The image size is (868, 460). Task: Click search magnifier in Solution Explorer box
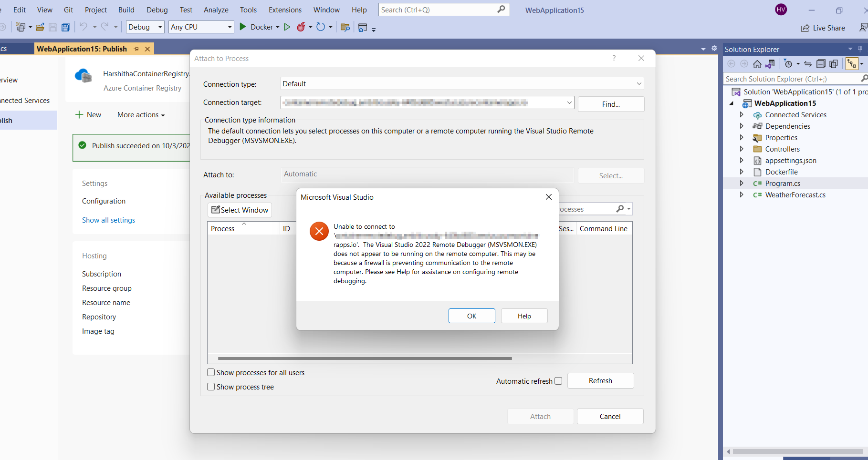pyautogui.click(x=864, y=78)
